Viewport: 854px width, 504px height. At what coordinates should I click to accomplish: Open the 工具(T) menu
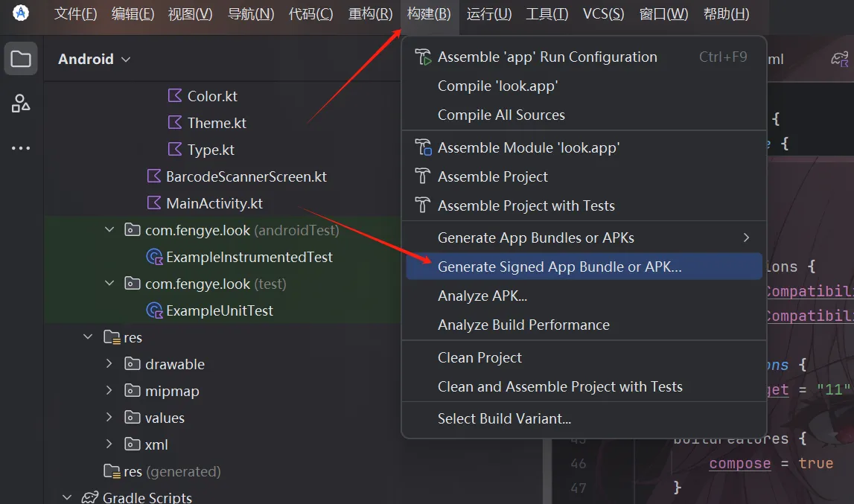coord(547,13)
